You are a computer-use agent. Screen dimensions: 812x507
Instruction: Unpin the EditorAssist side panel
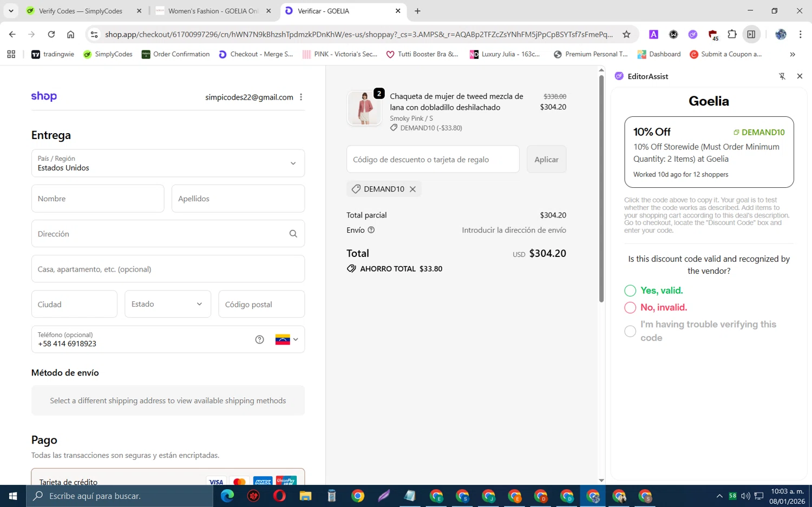pos(782,76)
